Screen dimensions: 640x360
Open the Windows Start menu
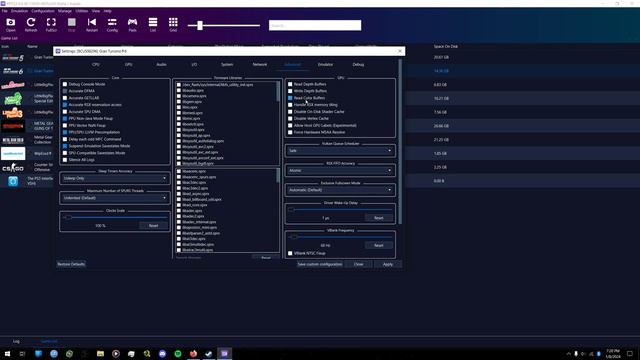tap(7, 353)
